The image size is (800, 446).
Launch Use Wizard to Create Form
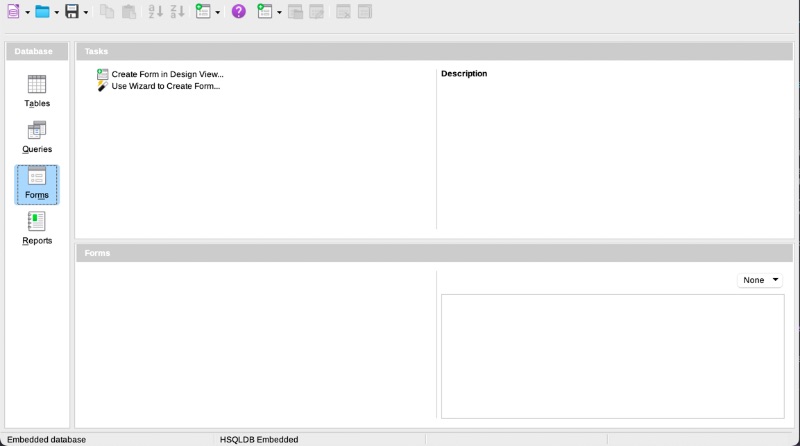166,86
